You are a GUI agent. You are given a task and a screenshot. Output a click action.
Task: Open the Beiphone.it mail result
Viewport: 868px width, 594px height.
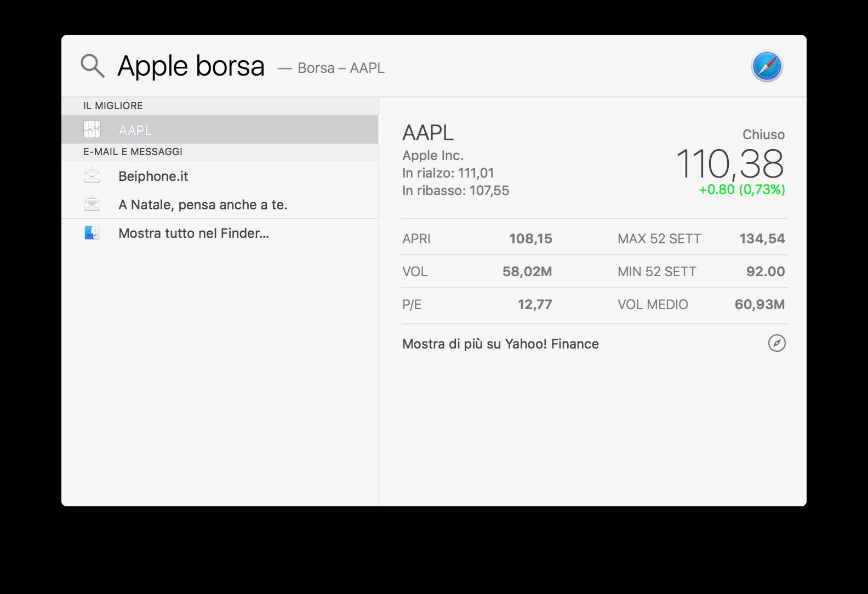click(x=220, y=176)
